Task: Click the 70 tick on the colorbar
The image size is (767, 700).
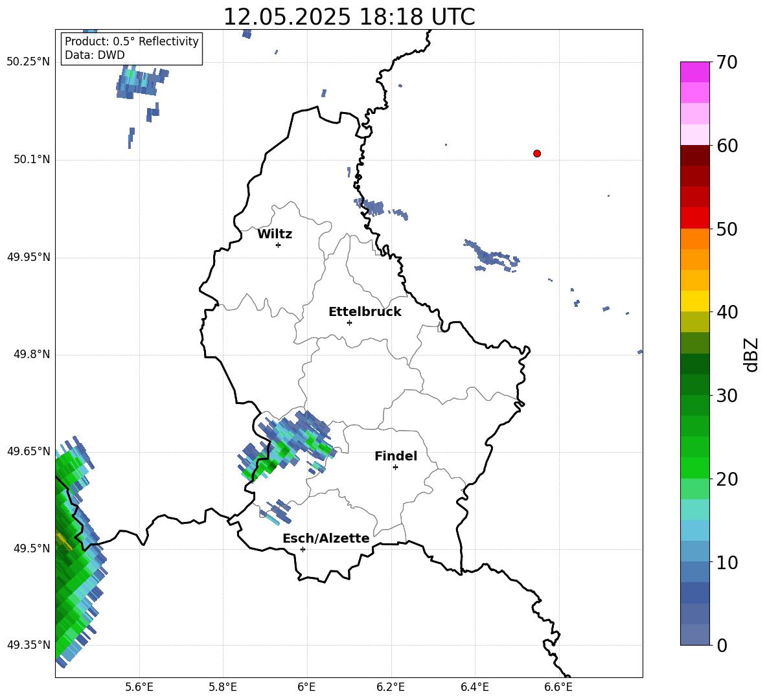Action: (x=727, y=63)
